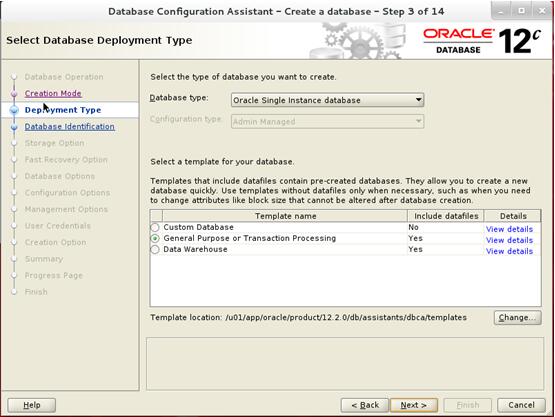Maximize the Database Configuration Assistant window
The image size is (555, 417).
[x=521, y=11]
